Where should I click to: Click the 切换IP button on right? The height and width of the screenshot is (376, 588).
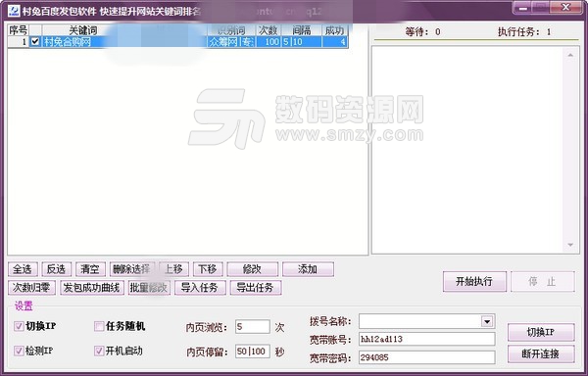541,332
